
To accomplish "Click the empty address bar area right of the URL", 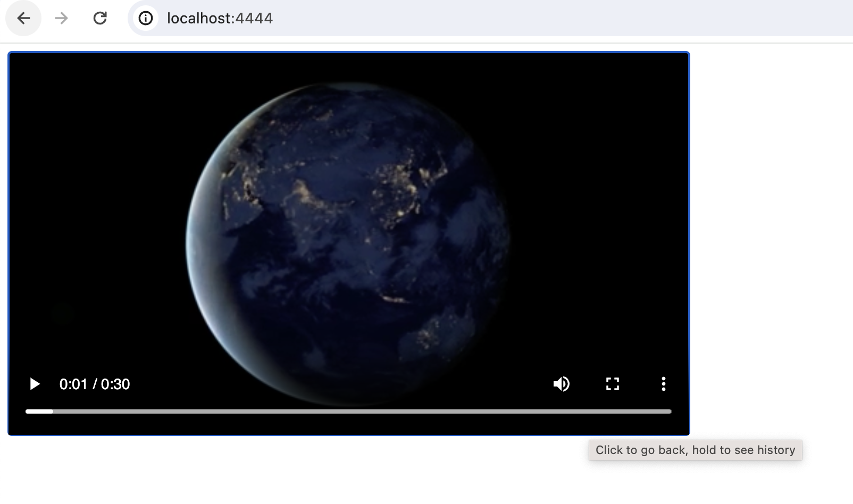I will [532, 18].
